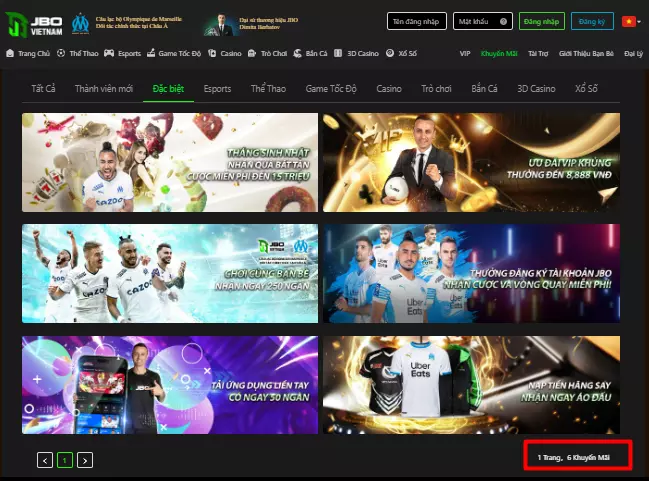This screenshot has height=481, width=649.
Task: Click the 3D Casino icon
Action: 338,53
